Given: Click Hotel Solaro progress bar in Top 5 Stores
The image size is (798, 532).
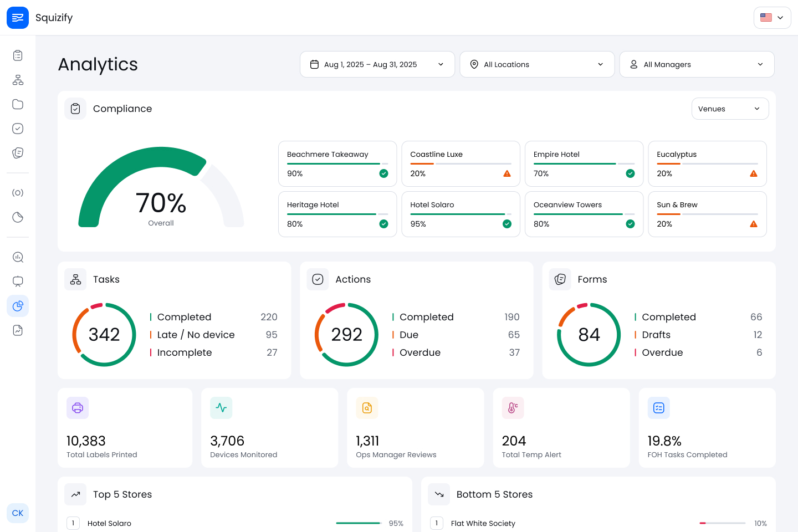Looking at the screenshot, I should point(358,523).
